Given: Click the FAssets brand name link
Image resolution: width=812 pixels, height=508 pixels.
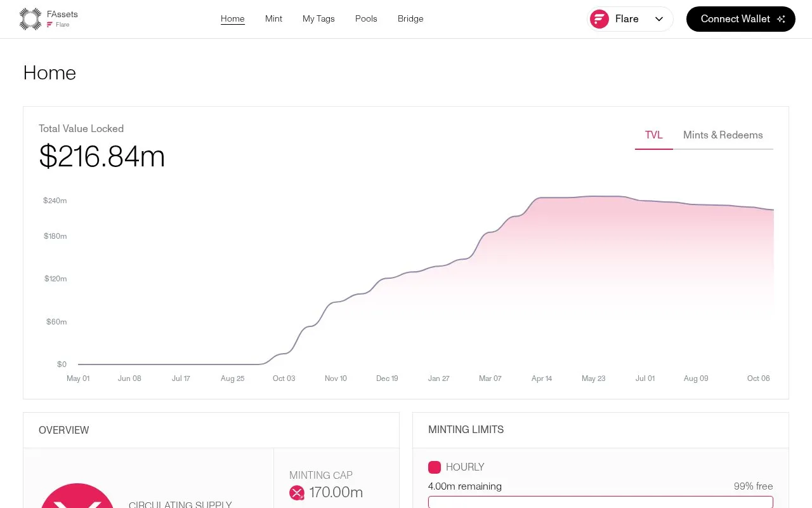Looking at the screenshot, I should coord(62,14).
